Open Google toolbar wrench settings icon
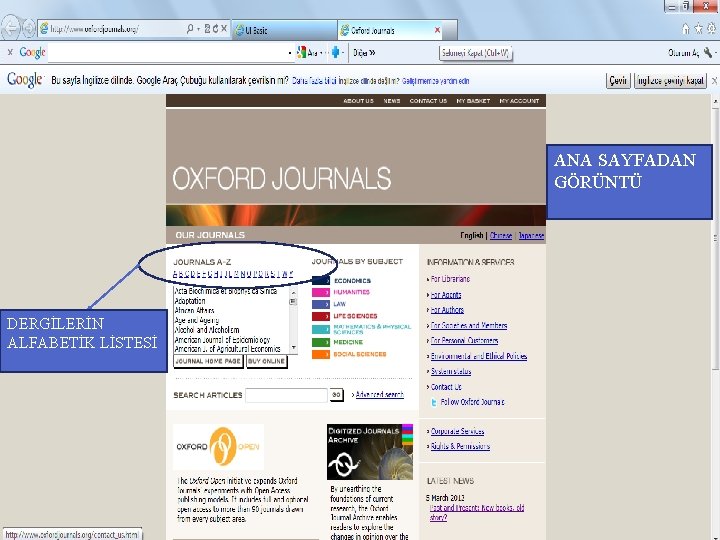This screenshot has height=540, width=720. pos(708,53)
